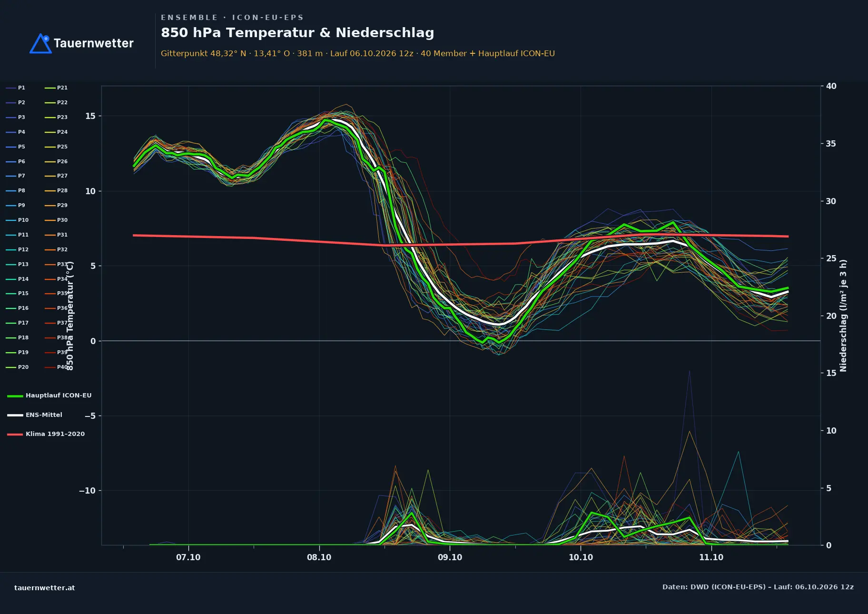Viewport: 868px width, 614px height.
Task: Click the white ENS-Mittel line swatch
Action: [15, 415]
